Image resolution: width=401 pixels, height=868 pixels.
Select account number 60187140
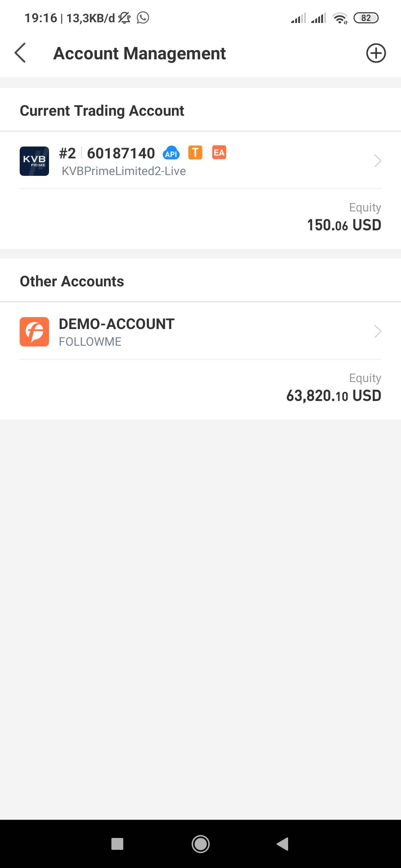121,153
